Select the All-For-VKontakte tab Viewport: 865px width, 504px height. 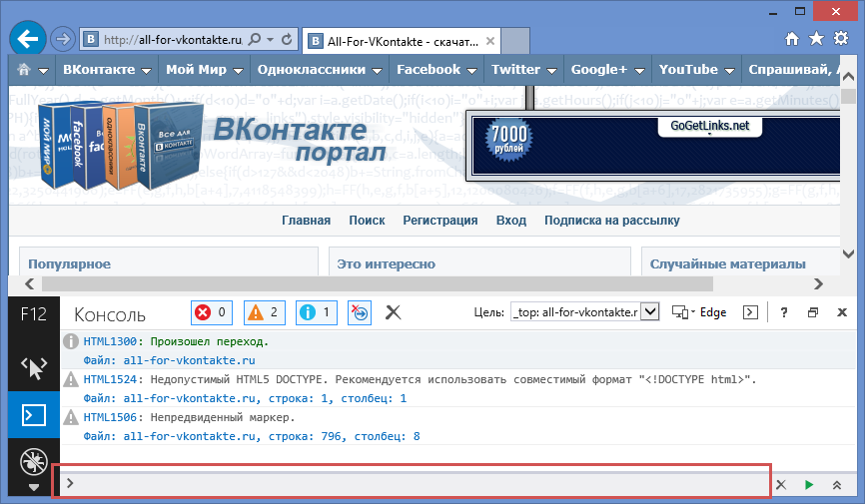(402, 41)
